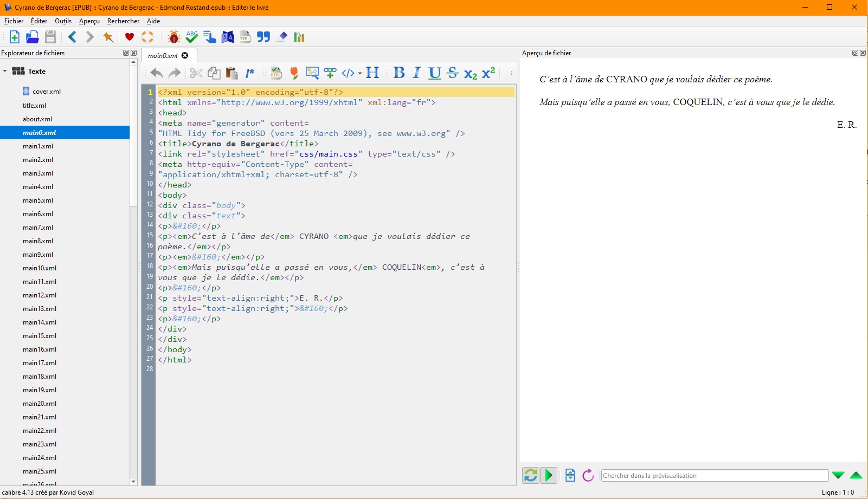
Task: Open the heading H tag menu
Action: (x=372, y=73)
